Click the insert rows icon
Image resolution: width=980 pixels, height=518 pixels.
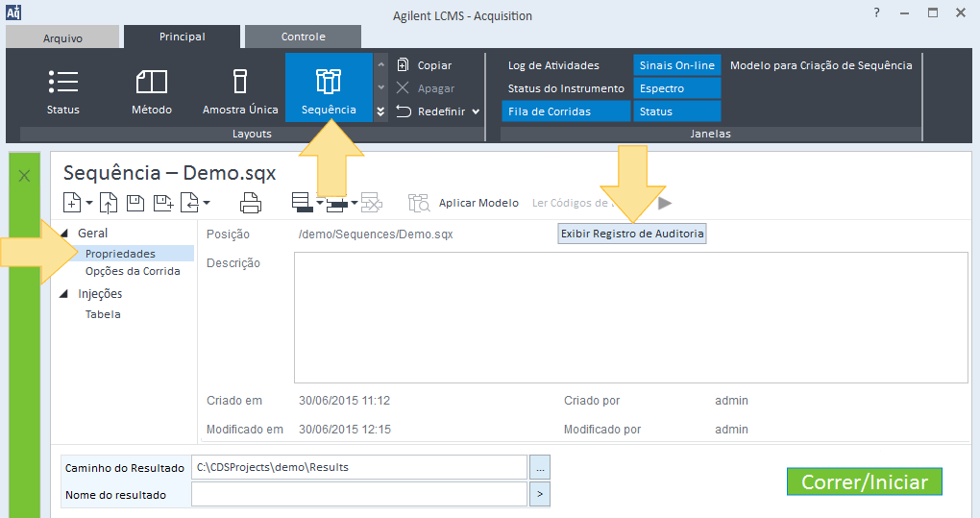tap(337, 203)
